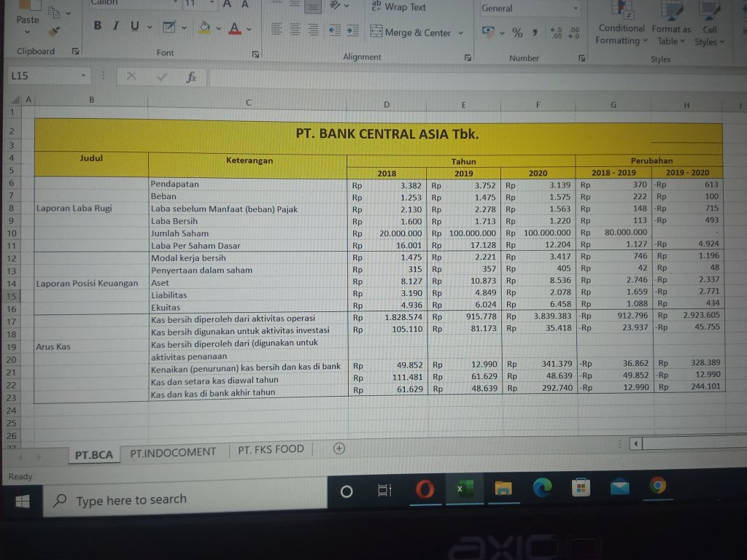Image resolution: width=747 pixels, height=560 pixels.
Task: Click the Wrap Text button
Action: pos(398,7)
